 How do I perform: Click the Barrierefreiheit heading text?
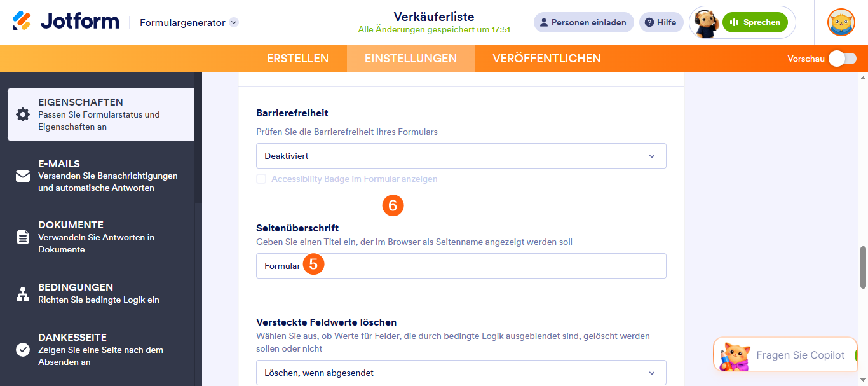[x=292, y=113]
